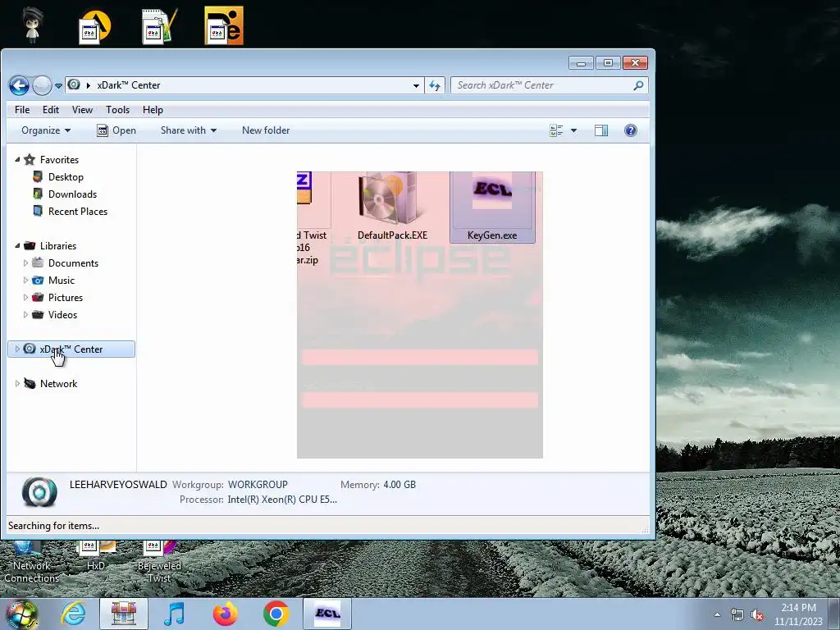Launch Firefox from the taskbar
840x630 pixels.
(225, 614)
